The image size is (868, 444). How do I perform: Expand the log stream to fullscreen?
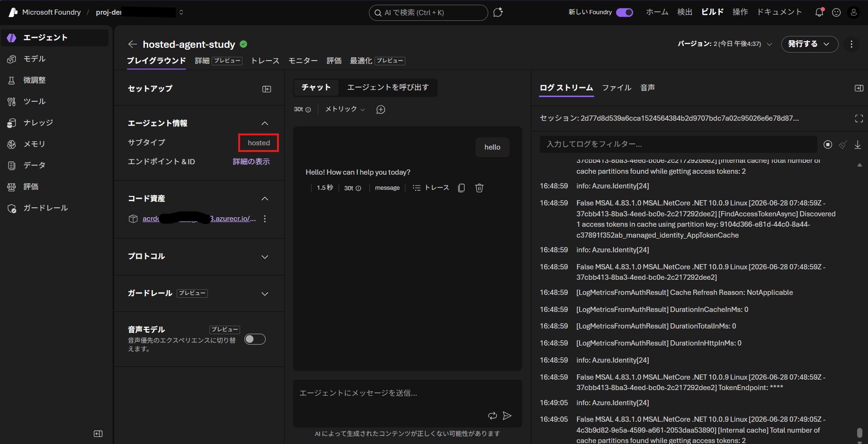859,118
